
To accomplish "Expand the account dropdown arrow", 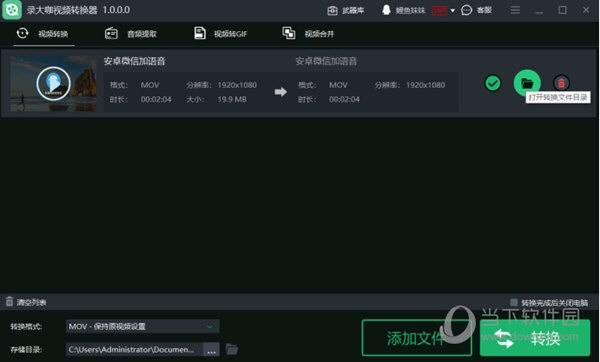I will coord(452,11).
